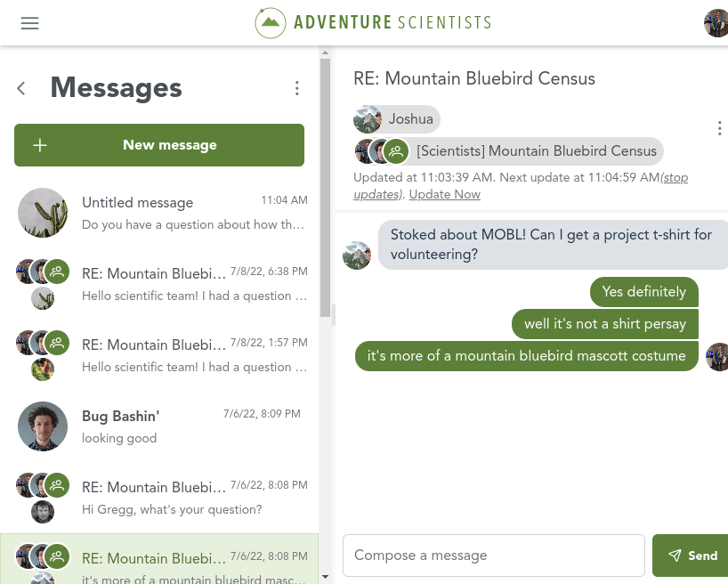Image resolution: width=728 pixels, height=584 pixels.
Task: Open conversation three-dot options menu
Action: (x=719, y=129)
